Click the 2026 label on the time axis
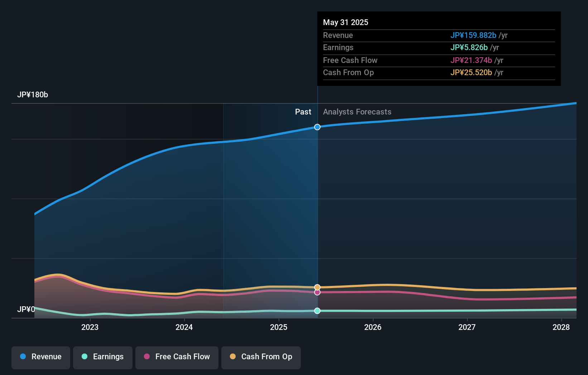This screenshot has height=375, width=588. tap(373, 327)
